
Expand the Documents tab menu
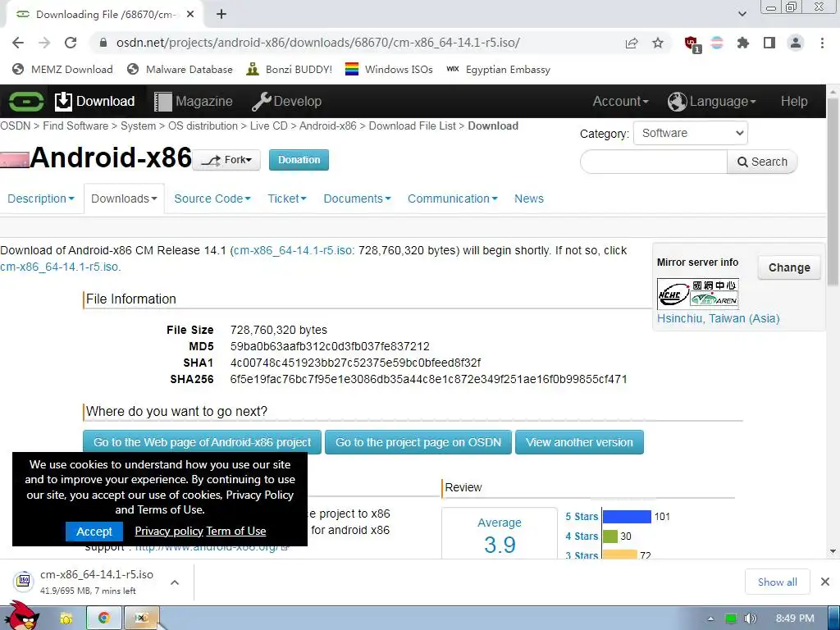pyautogui.click(x=357, y=199)
